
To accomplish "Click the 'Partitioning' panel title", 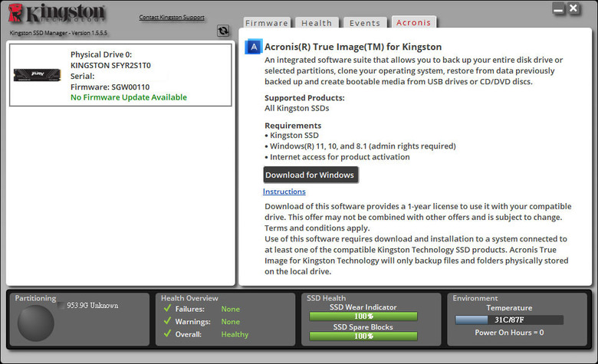I will coord(35,298).
